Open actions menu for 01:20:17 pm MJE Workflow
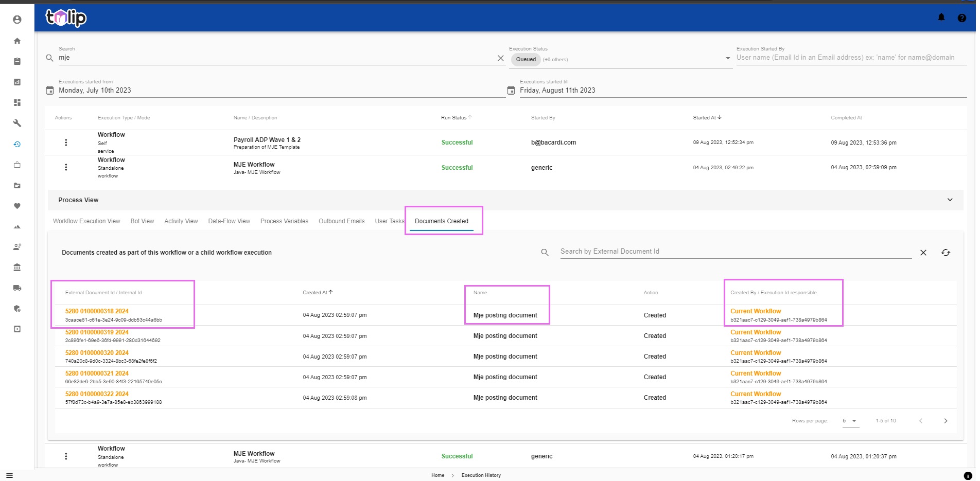The image size is (980, 481). tap(66, 456)
